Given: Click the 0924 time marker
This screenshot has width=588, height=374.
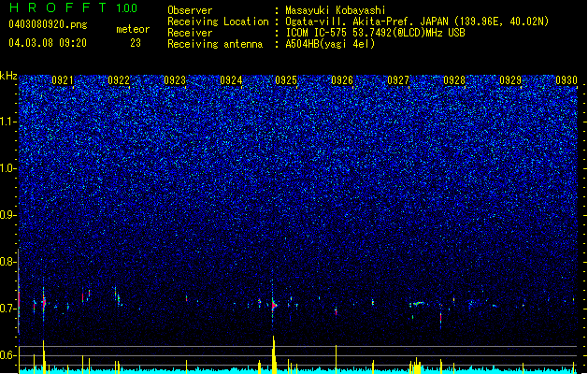Looking at the screenshot, I should point(231,80).
